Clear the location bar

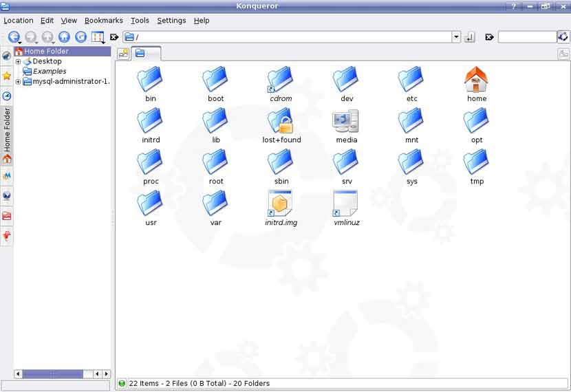(x=114, y=37)
